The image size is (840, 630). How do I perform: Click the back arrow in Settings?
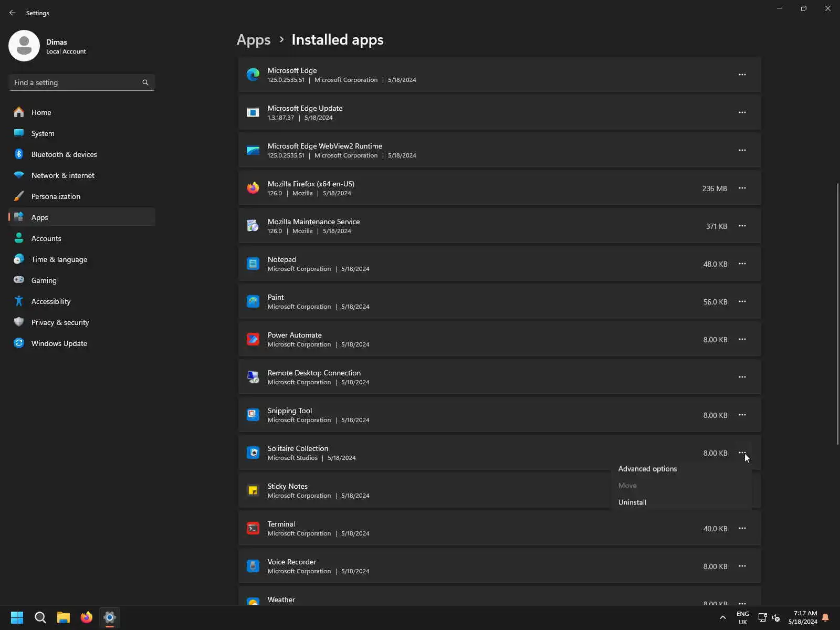coord(13,13)
